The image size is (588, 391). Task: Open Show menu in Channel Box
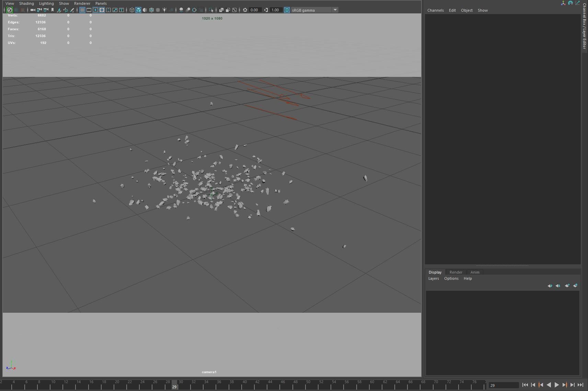pyautogui.click(x=483, y=10)
